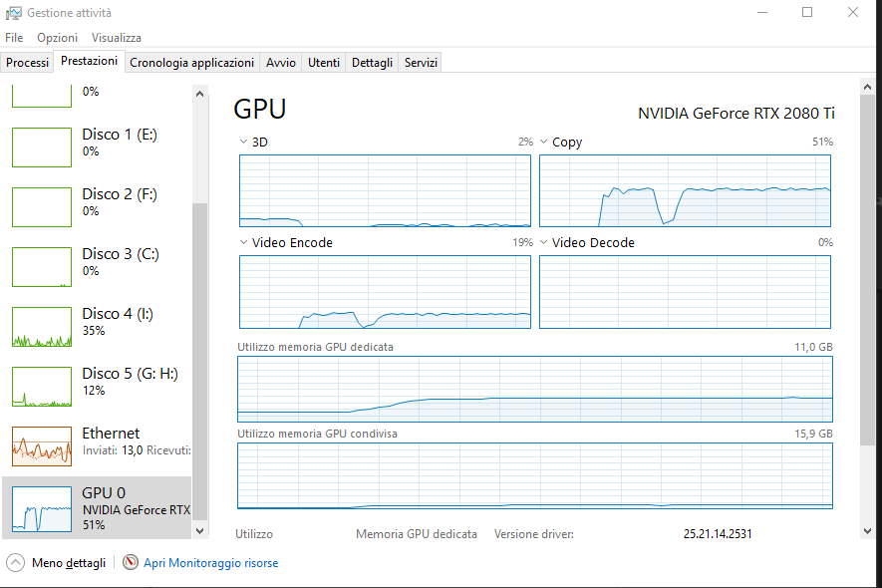Expand the 3D engine dropdown

(243, 143)
